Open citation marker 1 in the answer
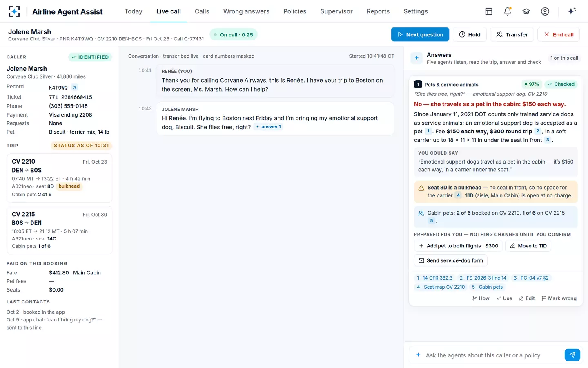 [x=428, y=131]
